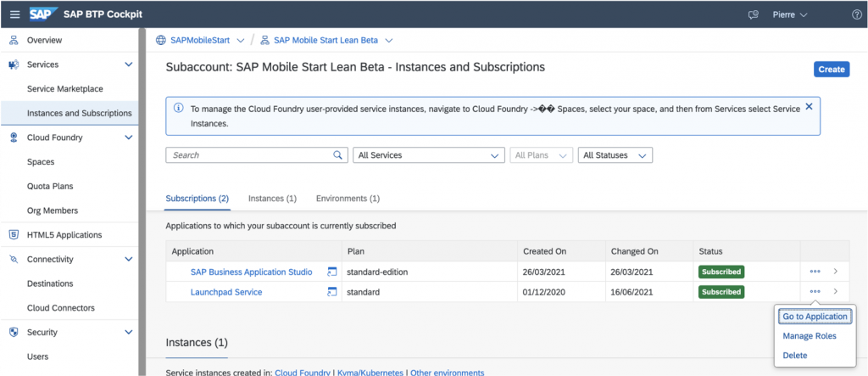Click the SAP logo
This screenshot has width=868, height=376.
point(44,14)
